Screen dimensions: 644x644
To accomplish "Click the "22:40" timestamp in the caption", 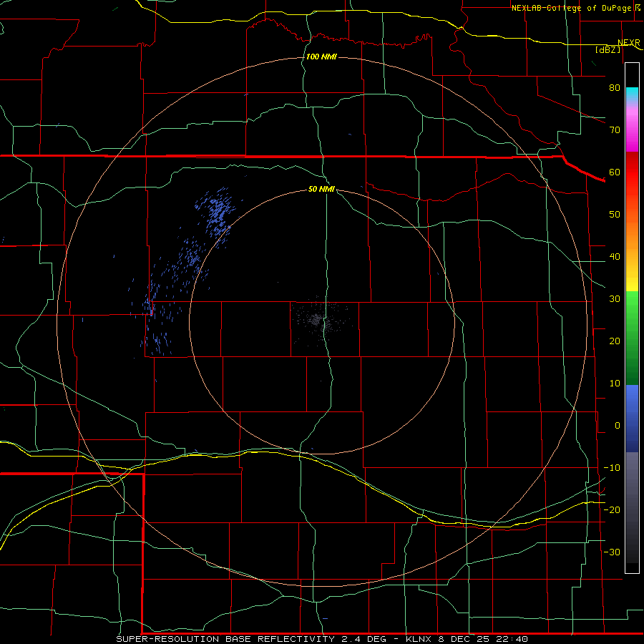I will [512, 639].
